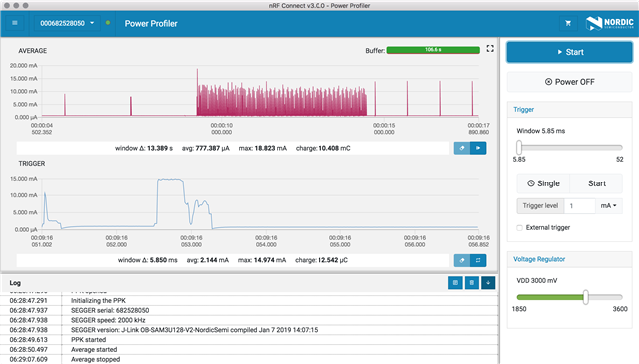Click log entry 'Average started'

click(94, 350)
